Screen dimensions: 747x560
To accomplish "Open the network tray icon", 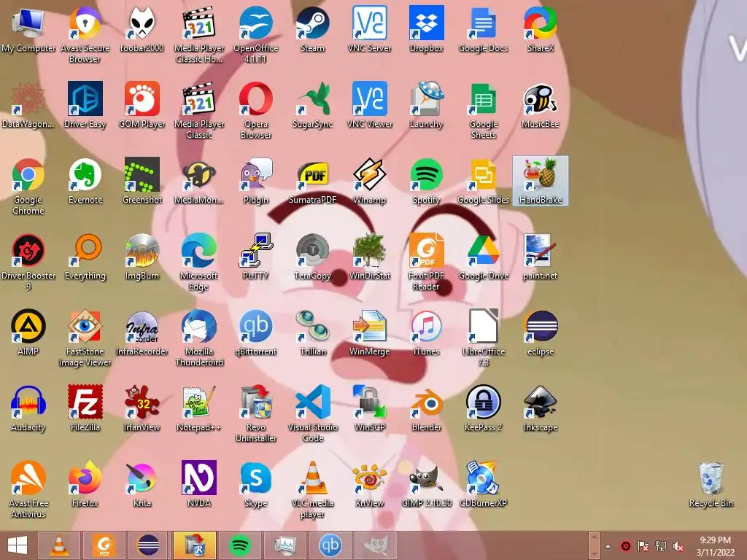I will pos(661,546).
